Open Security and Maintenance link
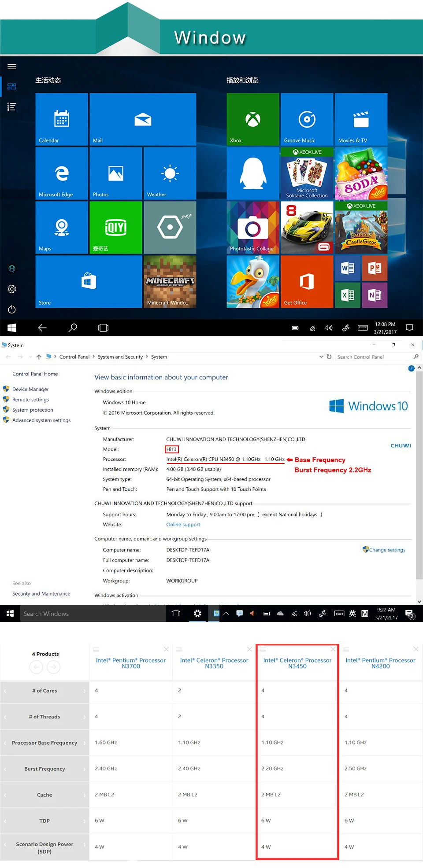This screenshot has height=868, width=423. (x=41, y=594)
